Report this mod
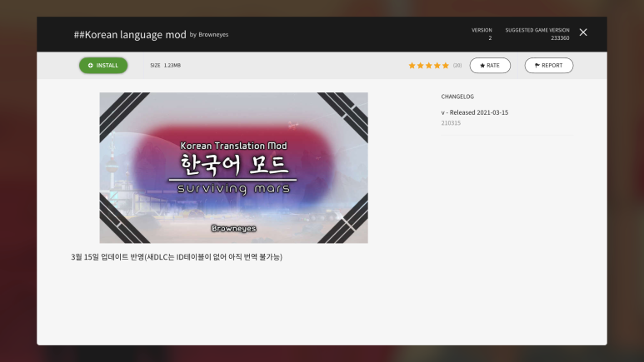The height and width of the screenshot is (362, 644). (549, 65)
